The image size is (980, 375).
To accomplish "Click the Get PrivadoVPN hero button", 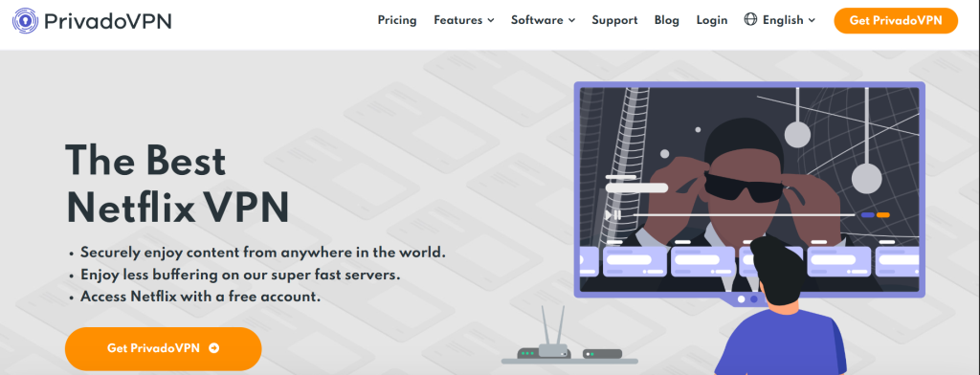I will (x=163, y=348).
